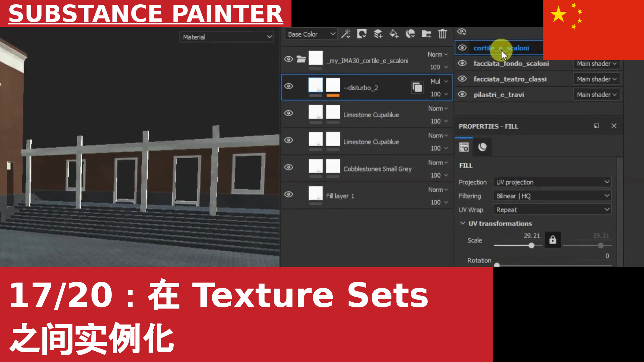
Task: Click the --disturbo_2 mask thumbnail
Action: [333, 85]
